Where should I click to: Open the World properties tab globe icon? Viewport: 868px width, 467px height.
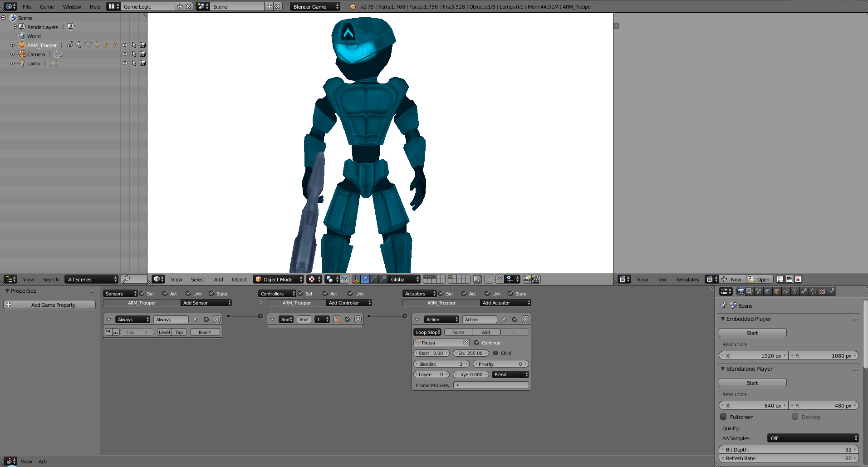(768, 291)
